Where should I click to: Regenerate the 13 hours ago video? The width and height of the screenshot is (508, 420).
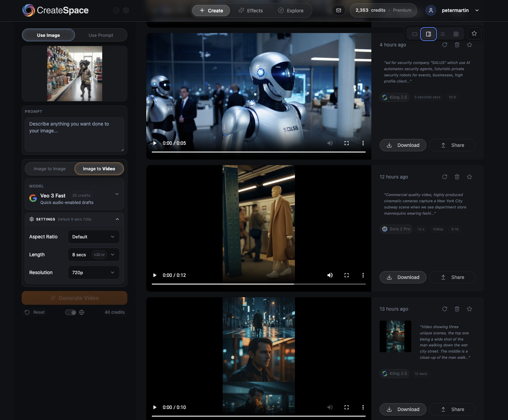pyautogui.click(x=445, y=309)
